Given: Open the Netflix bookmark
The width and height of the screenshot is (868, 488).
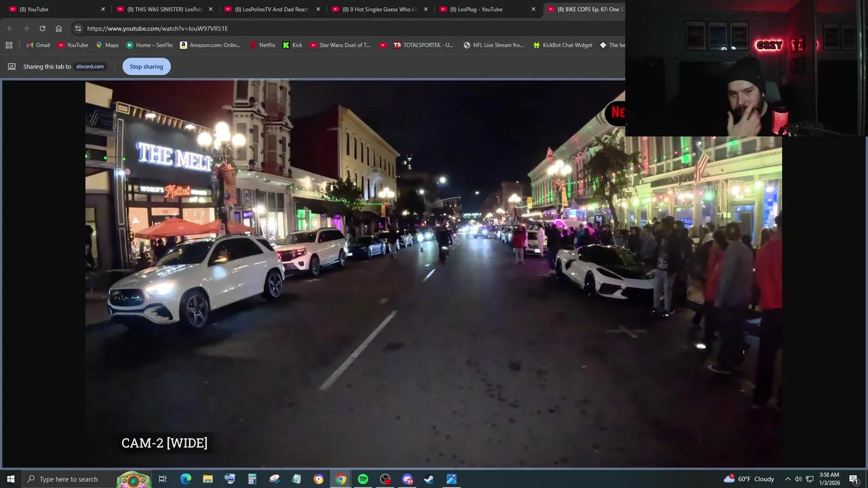Looking at the screenshot, I should pyautogui.click(x=262, y=45).
